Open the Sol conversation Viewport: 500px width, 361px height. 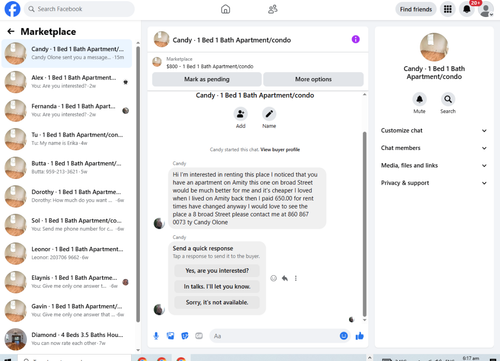click(x=67, y=225)
